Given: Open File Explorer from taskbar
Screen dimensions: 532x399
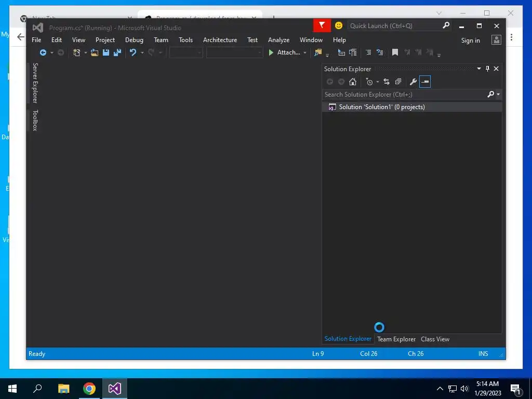Looking at the screenshot, I should pos(63,389).
